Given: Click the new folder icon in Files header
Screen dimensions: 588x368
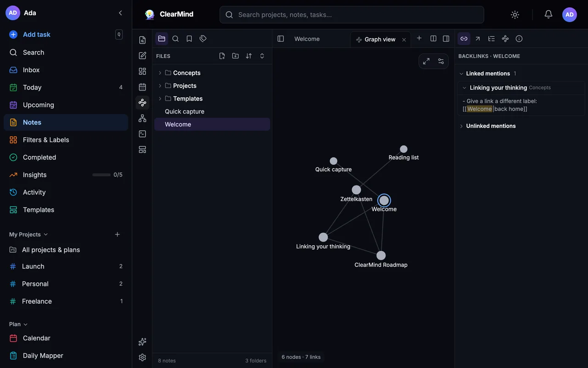Looking at the screenshot, I should pos(235,56).
